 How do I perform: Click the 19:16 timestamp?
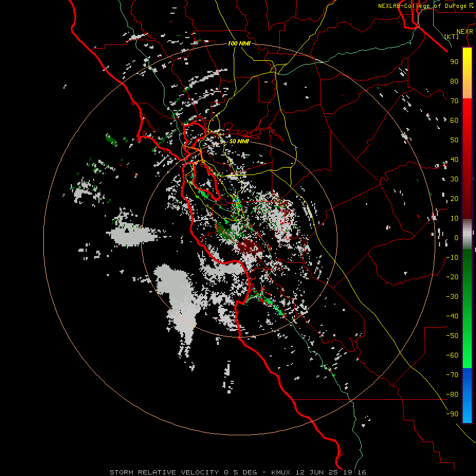[x=354, y=472]
